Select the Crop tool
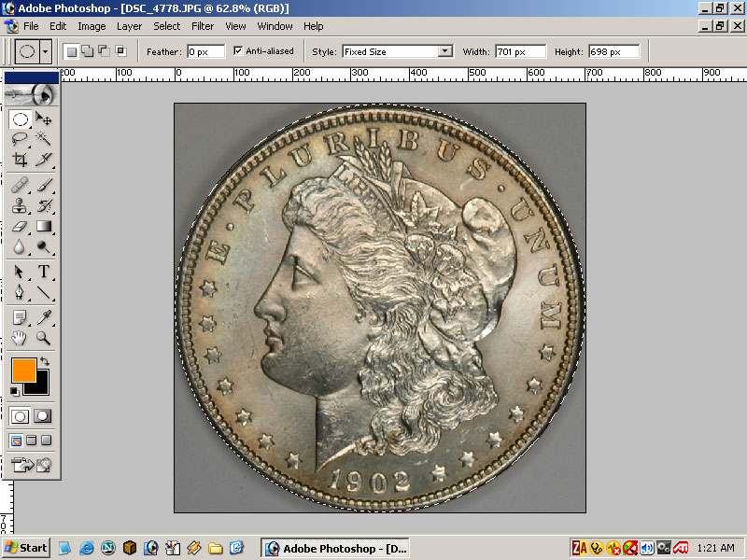The width and height of the screenshot is (747, 560). pyautogui.click(x=20, y=160)
